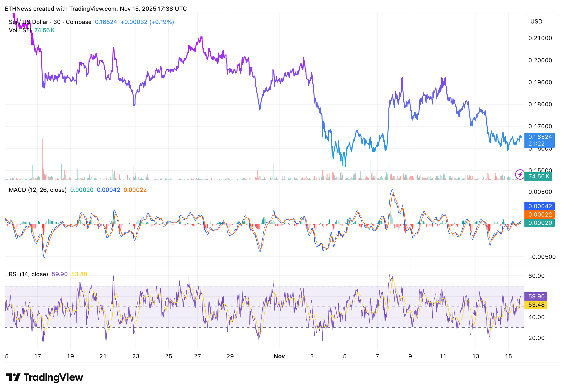Click the green 74.56 K volume tag
Image resolution: width=566 pixels, height=392 pixels.
(x=538, y=176)
